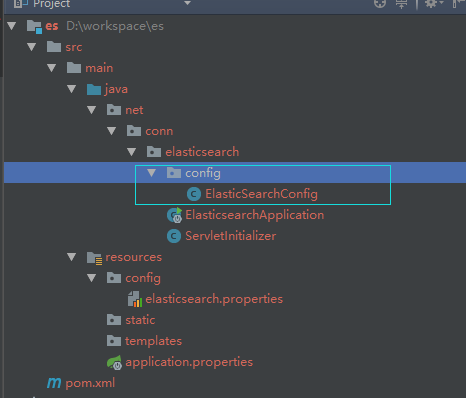Click the elasticsearch.properties file icon
This screenshot has width=466, height=398.
(x=135, y=299)
